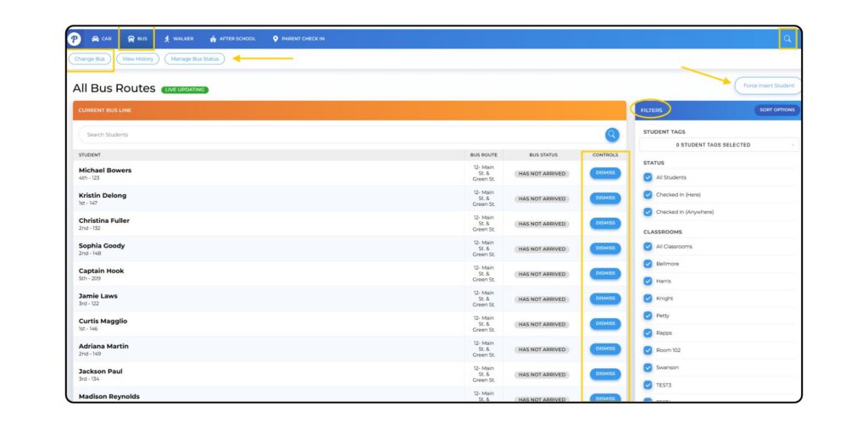Select the Bus tab in header
Image resolution: width=868 pixels, height=430 pixels.
pyautogui.click(x=136, y=38)
